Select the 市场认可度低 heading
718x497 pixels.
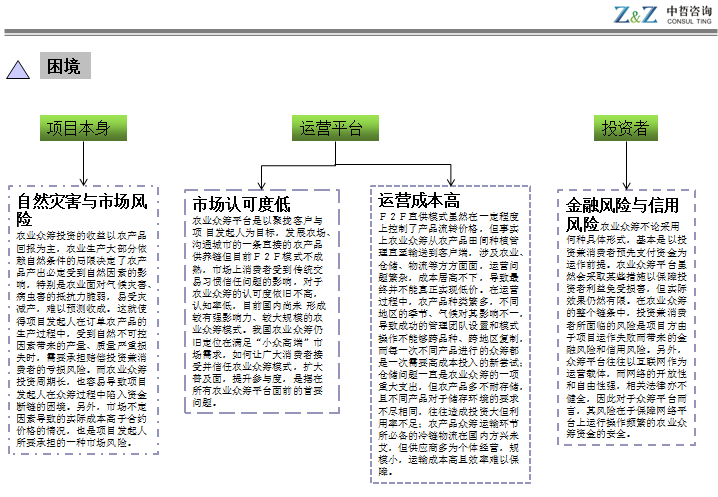point(240,205)
